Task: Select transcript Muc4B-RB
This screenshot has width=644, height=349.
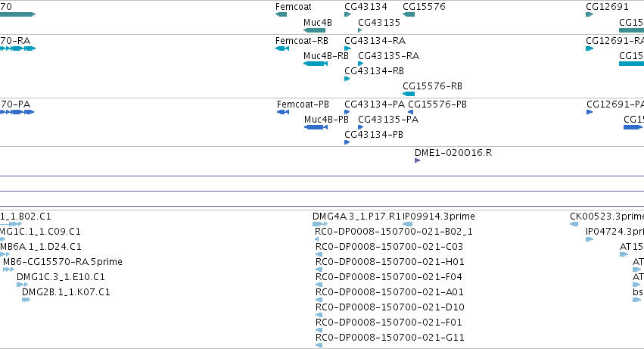Action: click(325, 56)
